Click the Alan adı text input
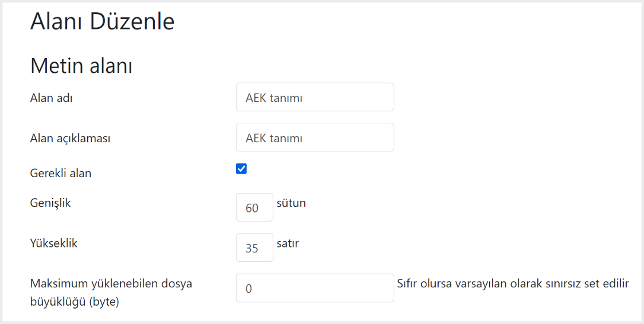This screenshot has width=644, height=324. coord(315,97)
